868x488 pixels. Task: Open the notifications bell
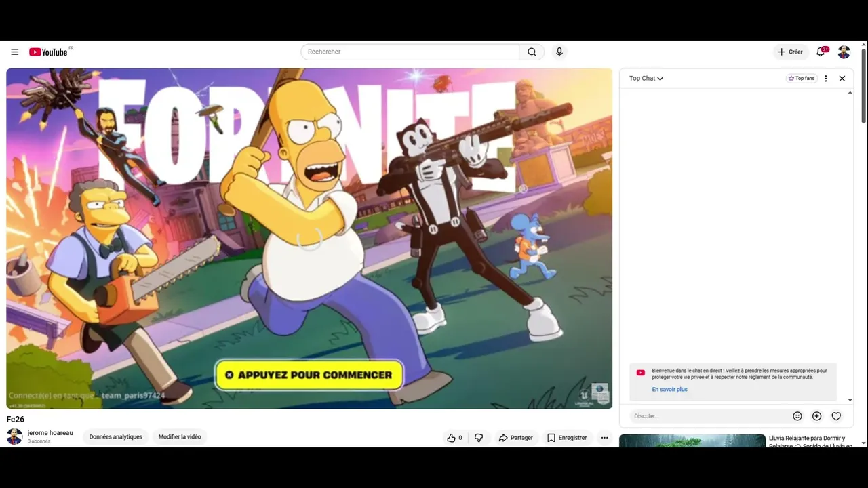pos(821,52)
